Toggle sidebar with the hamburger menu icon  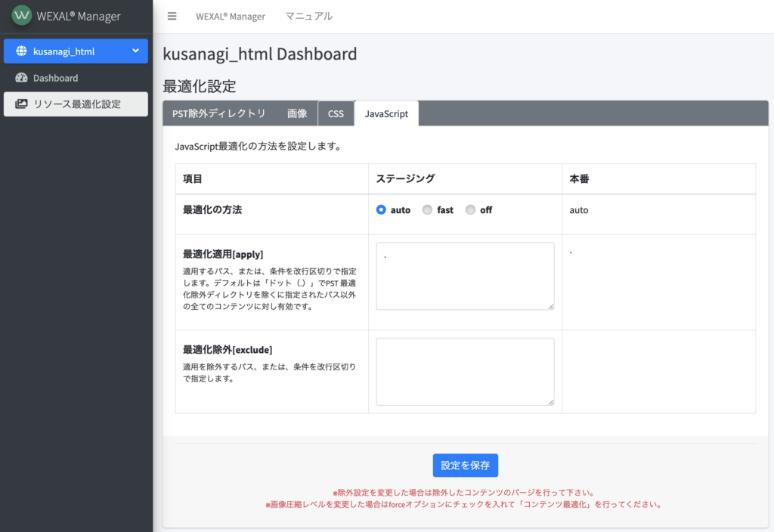tap(172, 17)
